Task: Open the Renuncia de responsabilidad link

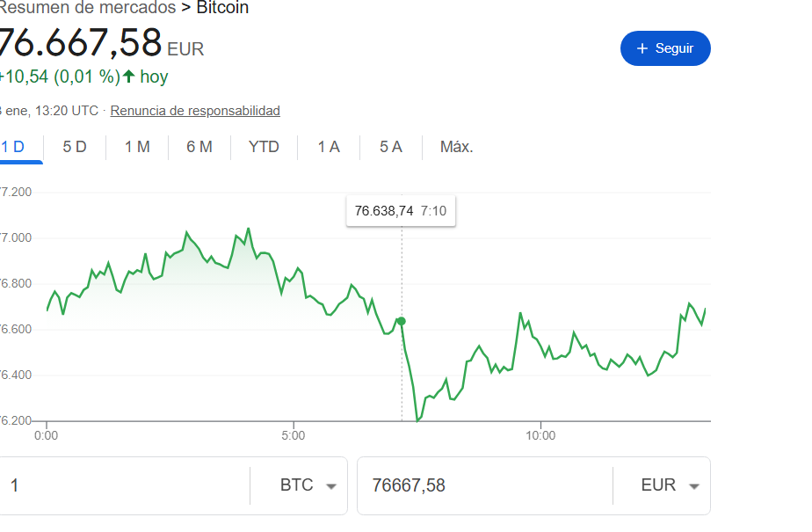Action: (x=195, y=111)
